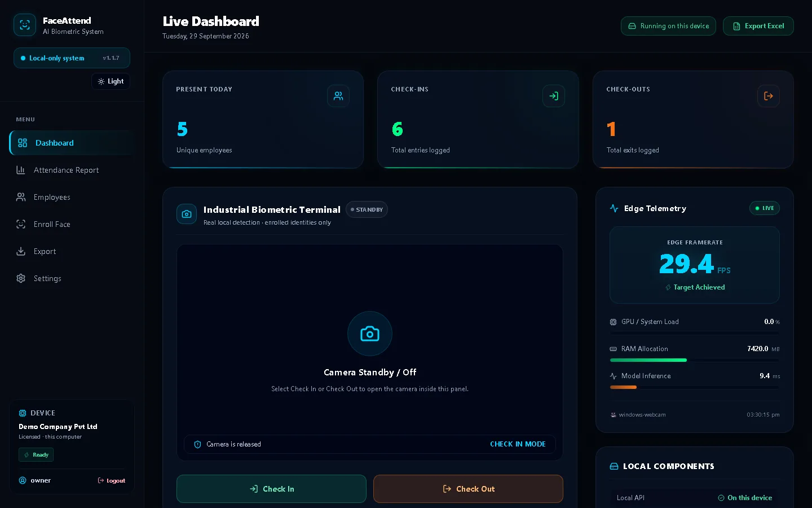Click the Edge Telemetry pulse icon
The width and height of the screenshot is (812, 508).
tap(614, 208)
